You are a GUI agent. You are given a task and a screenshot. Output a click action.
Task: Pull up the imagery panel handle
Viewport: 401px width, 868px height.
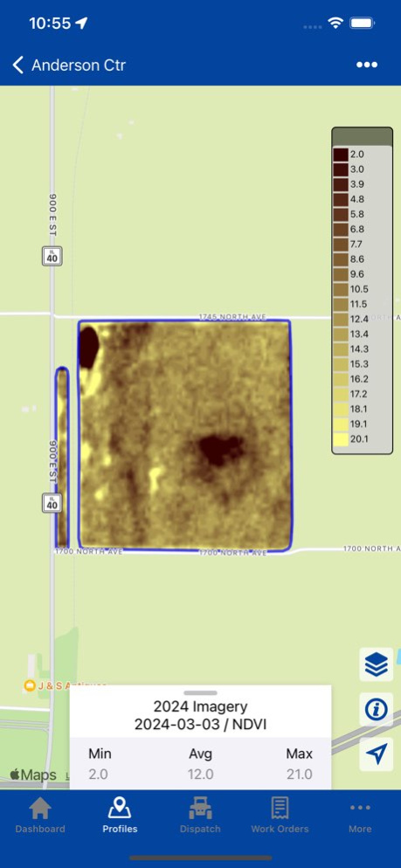pos(200,692)
